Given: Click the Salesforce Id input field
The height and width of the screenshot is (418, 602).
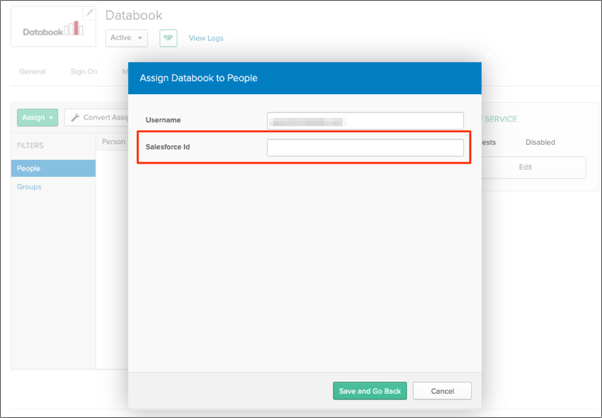Looking at the screenshot, I should pos(365,148).
